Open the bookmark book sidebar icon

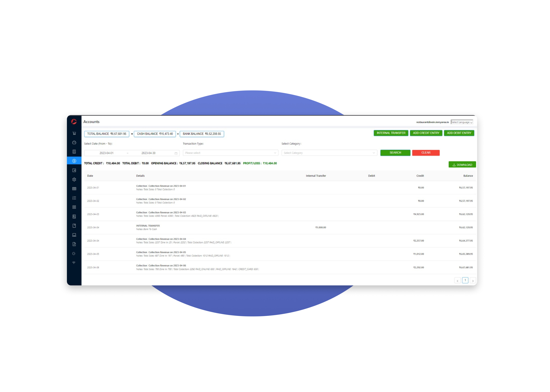(x=74, y=226)
